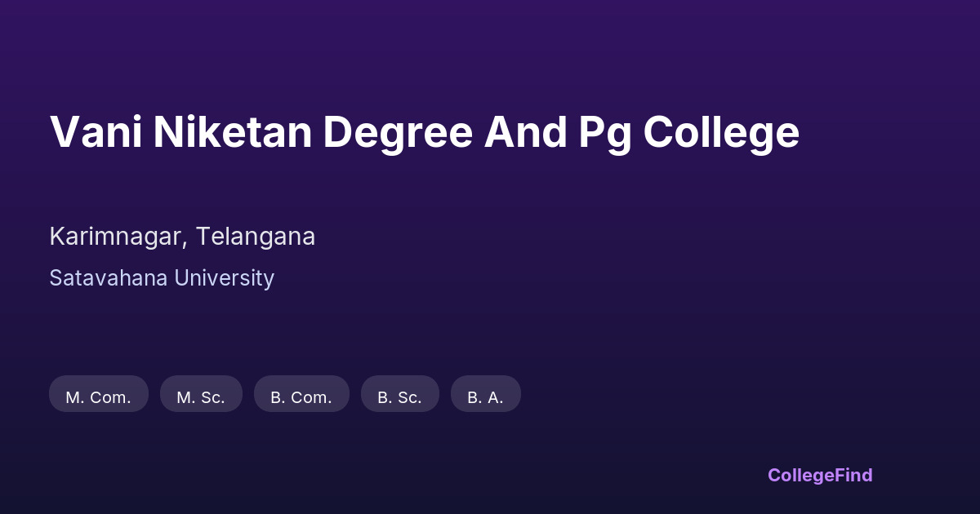The image size is (980, 514).
Task: Click the word Vani in the heading
Action: click(95, 132)
